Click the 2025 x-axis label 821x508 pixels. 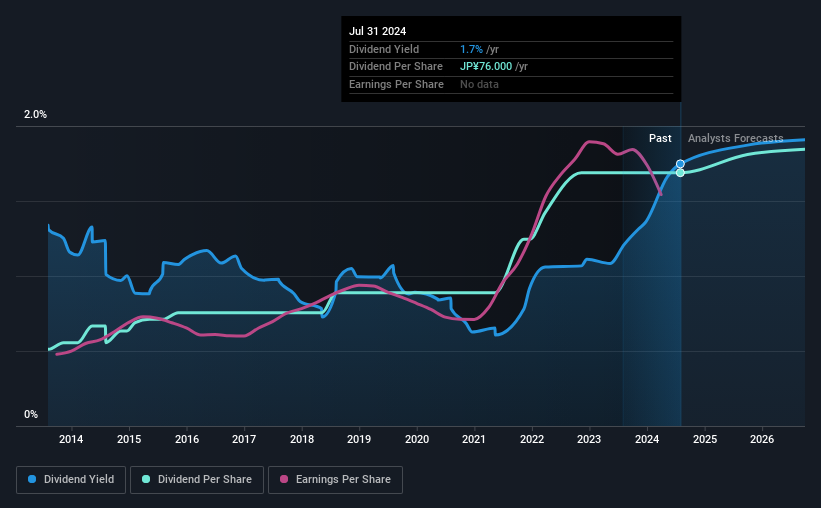tap(705, 439)
